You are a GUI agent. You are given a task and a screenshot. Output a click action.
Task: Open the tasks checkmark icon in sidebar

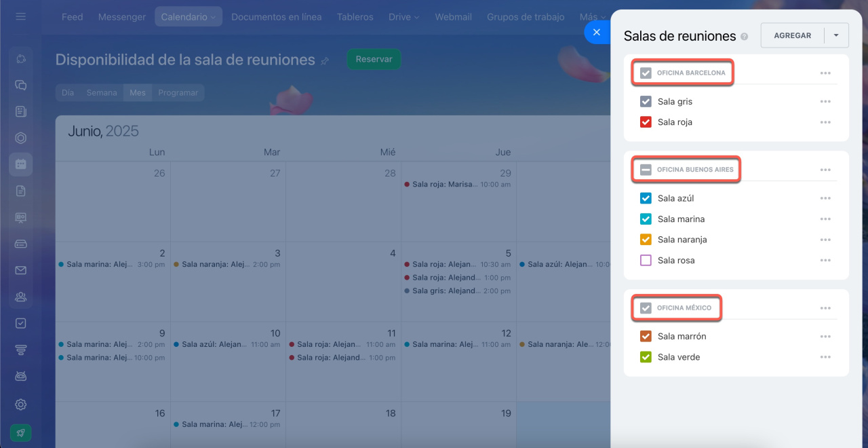[x=21, y=323]
